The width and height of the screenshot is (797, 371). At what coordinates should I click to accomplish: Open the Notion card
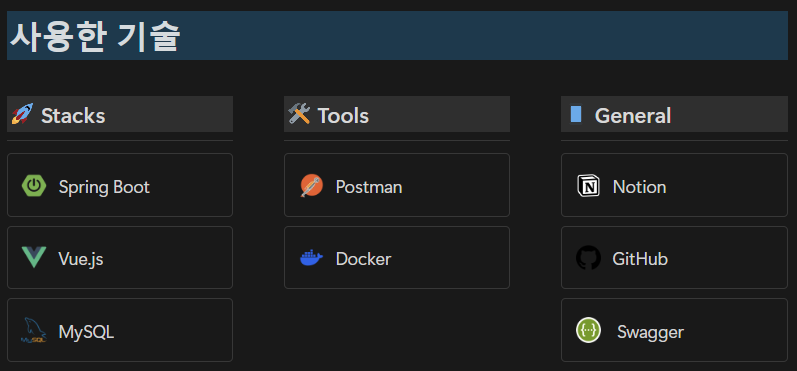[x=675, y=185]
